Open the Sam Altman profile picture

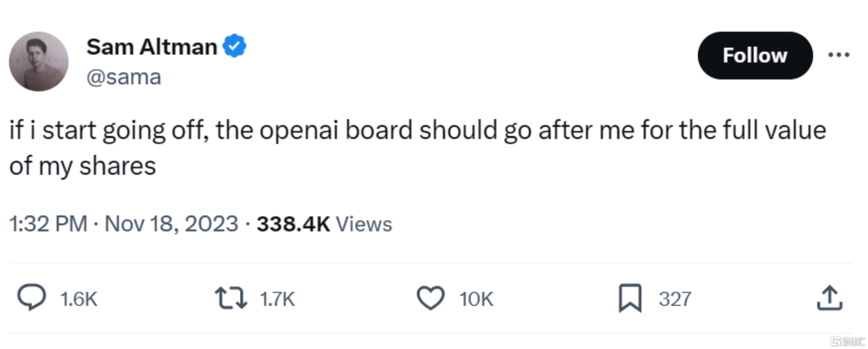pyautogui.click(x=39, y=61)
